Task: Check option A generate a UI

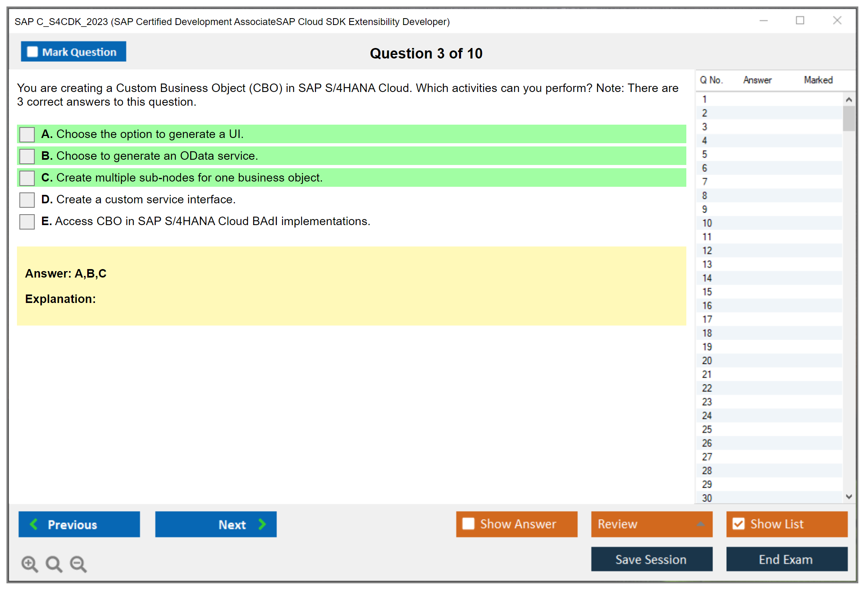Action: point(27,134)
